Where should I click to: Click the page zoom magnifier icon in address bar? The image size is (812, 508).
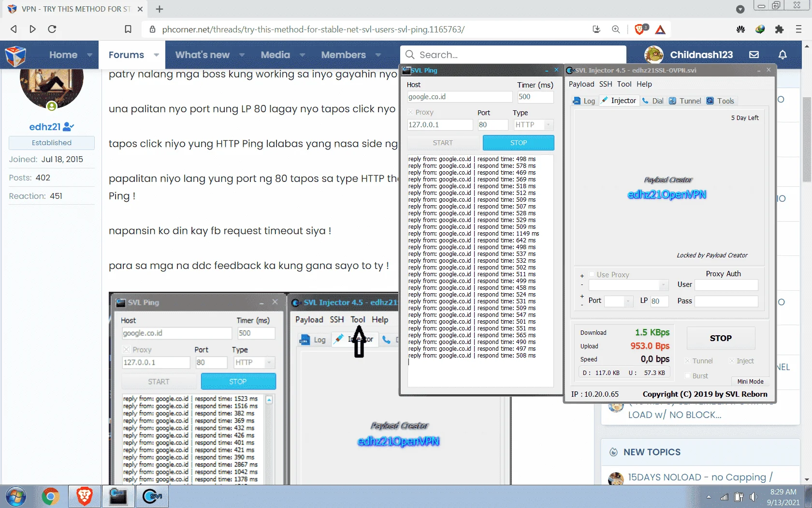click(616, 29)
